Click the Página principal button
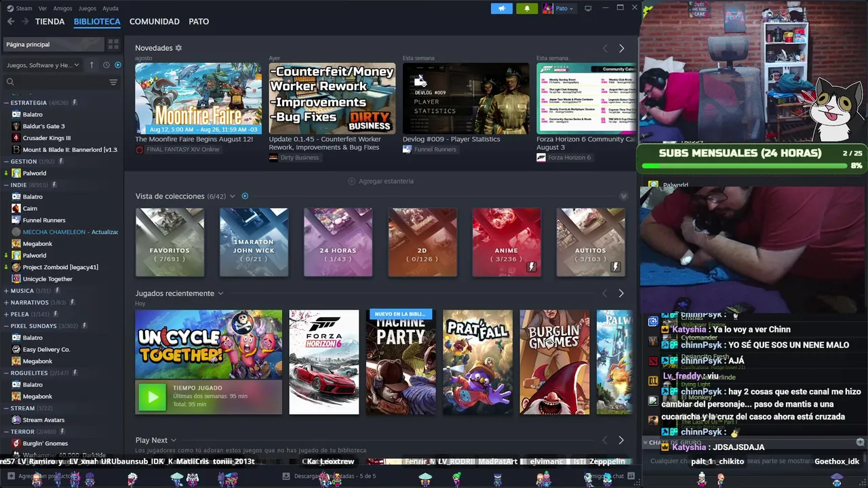The height and width of the screenshot is (488, 868). 54,44
